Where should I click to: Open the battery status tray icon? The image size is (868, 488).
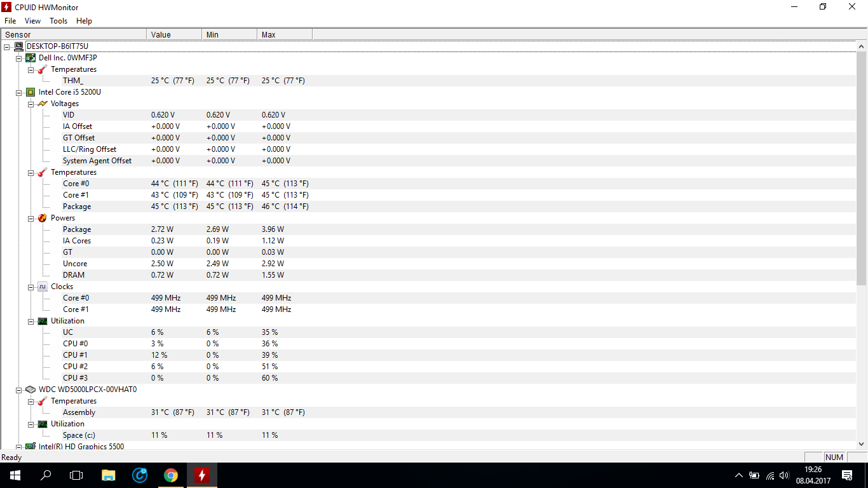point(754,475)
